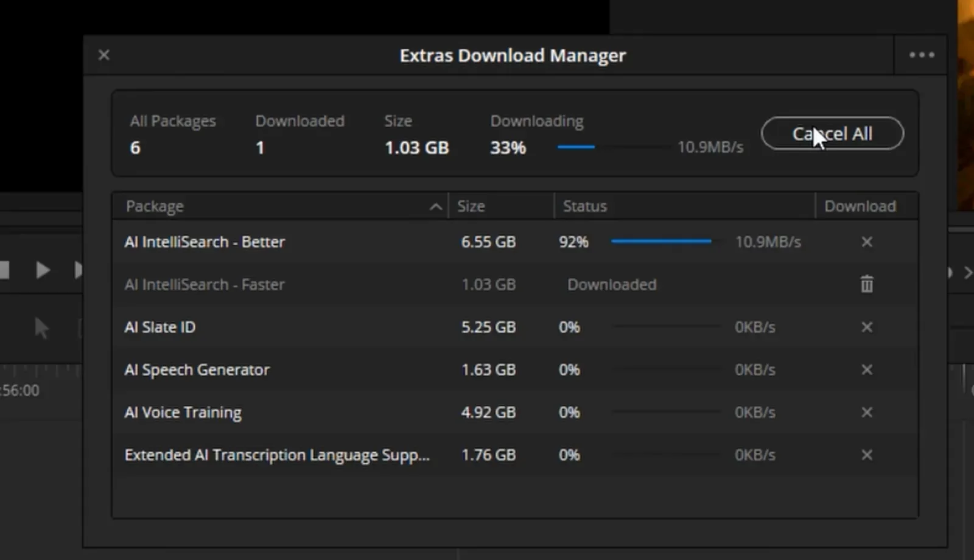Cancel Extended AI Transcription Language download
Viewport: 974px width, 560px height.
(867, 455)
